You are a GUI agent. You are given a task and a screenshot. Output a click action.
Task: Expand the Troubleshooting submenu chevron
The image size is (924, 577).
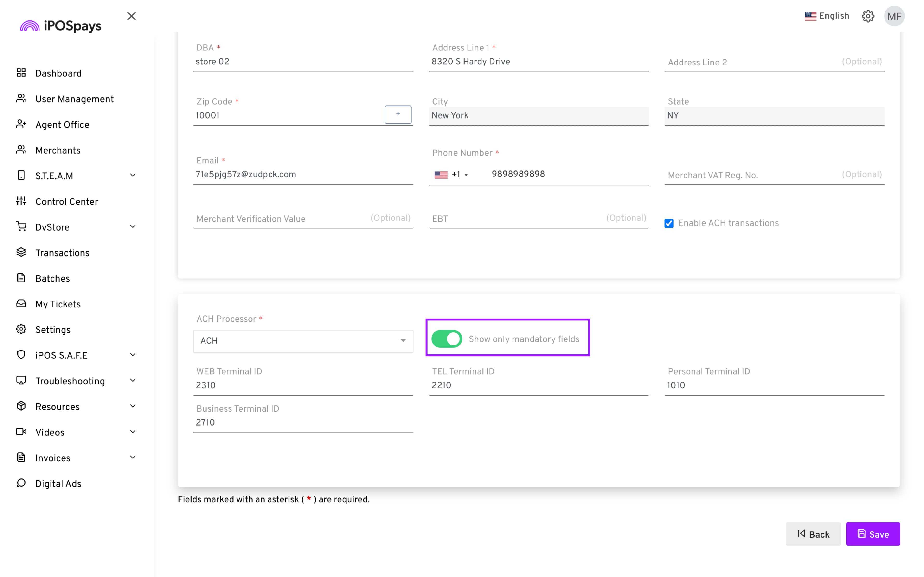pyautogui.click(x=133, y=381)
